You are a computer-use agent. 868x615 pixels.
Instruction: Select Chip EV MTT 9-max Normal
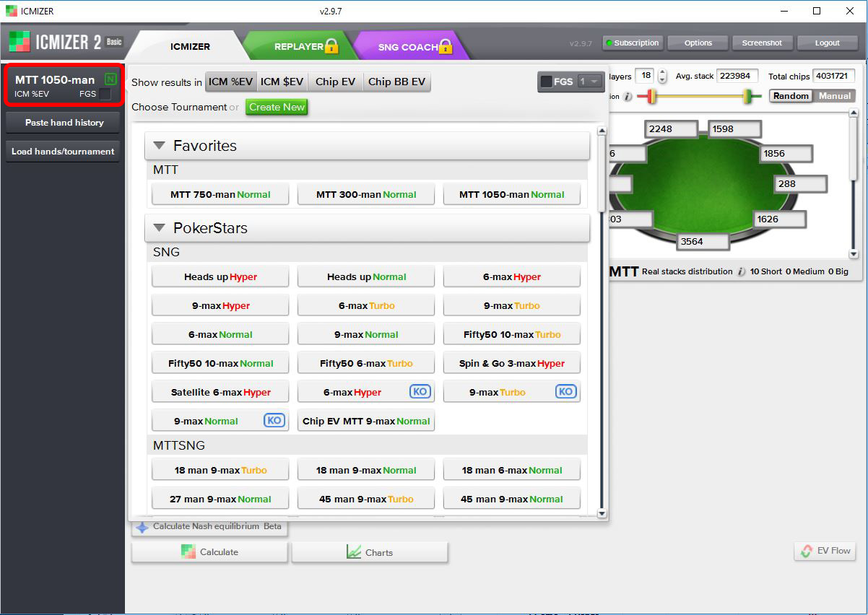(x=366, y=421)
